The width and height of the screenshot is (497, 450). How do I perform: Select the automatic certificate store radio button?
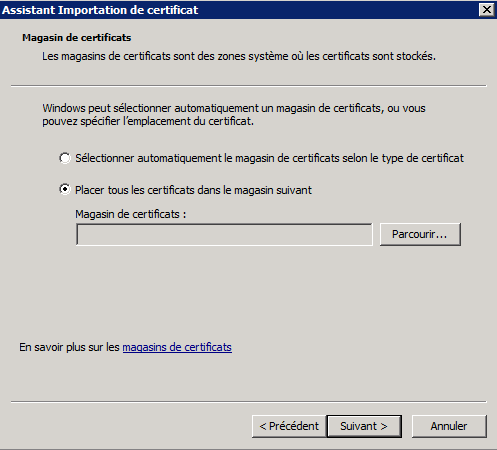[65, 158]
